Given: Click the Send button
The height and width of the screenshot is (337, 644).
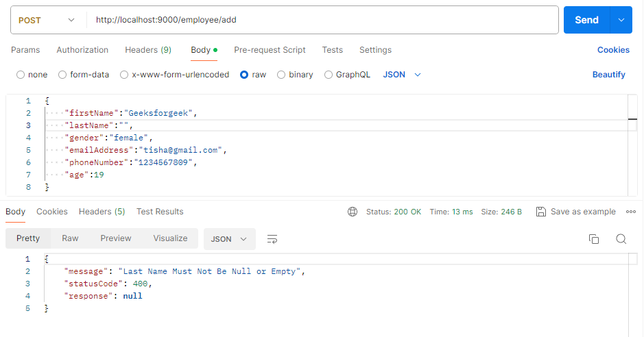Looking at the screenshot, I should tap(586, 21).
